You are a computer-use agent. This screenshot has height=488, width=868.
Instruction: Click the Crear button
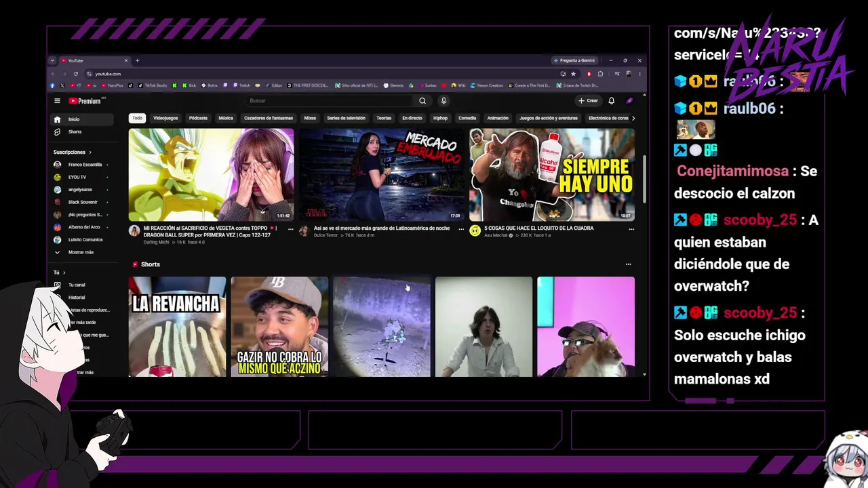[588, 101]
